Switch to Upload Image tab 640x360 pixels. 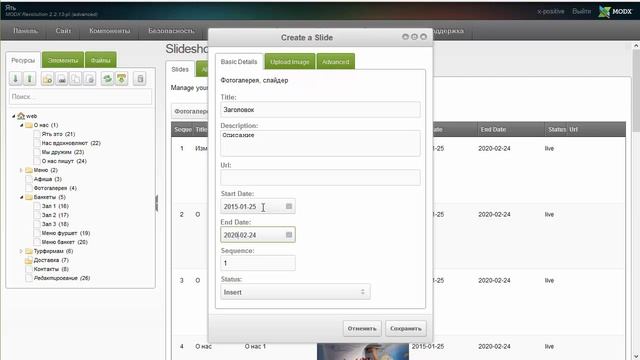coord(290,62)
